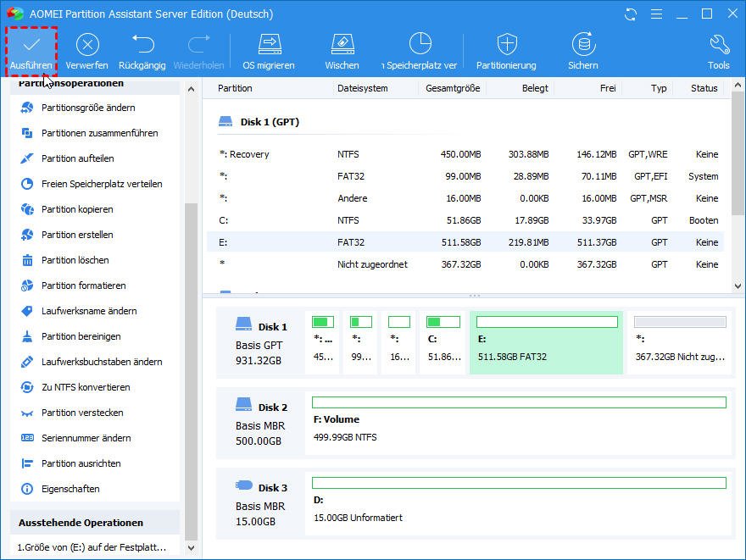Screen dimensions: 746x560
Task: Click the Verwerfen discard icon
Action: point(86,45)
